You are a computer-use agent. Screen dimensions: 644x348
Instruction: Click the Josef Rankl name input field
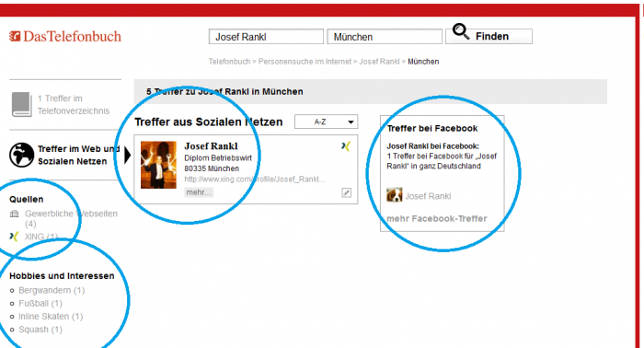click(266, 37)
